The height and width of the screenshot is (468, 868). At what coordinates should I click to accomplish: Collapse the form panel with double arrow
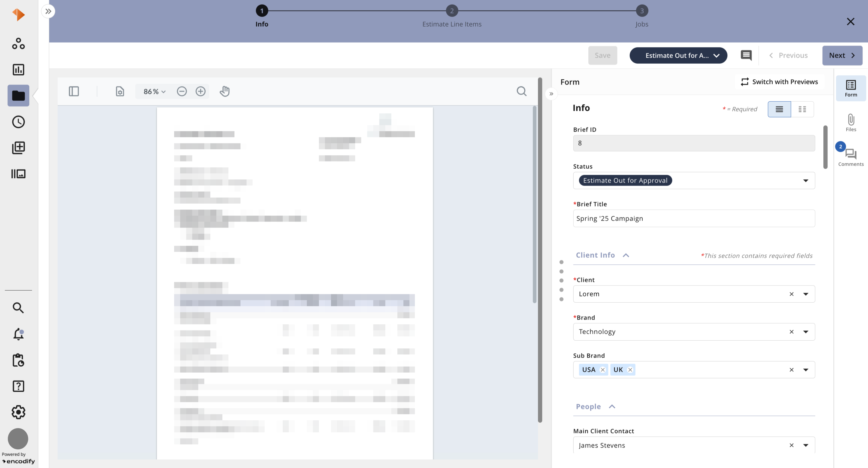(551, 94)
